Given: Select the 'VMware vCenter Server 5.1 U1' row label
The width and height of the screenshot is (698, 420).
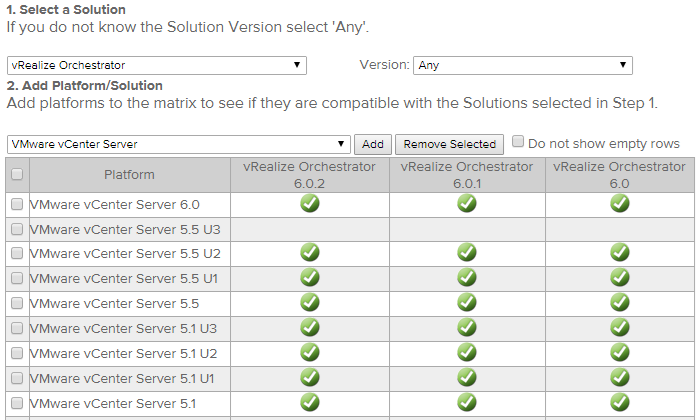Looking at the screenshot, I should (x=122, y=379).
